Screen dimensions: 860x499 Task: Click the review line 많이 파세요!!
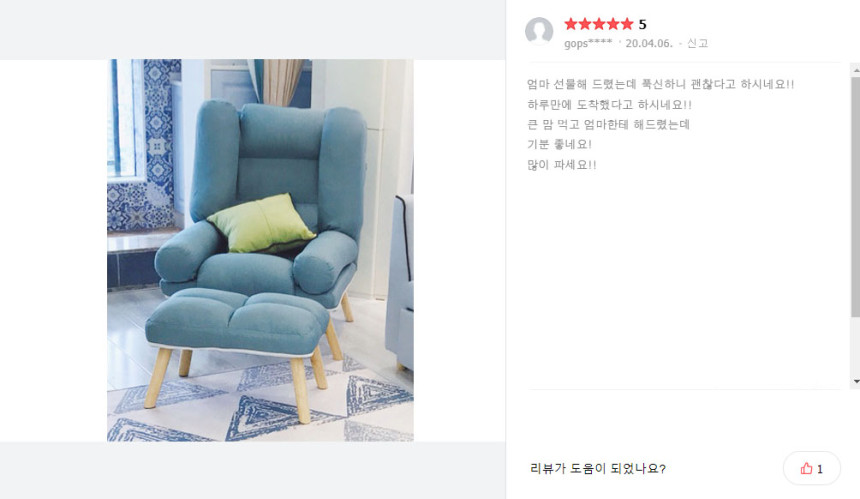[562, 165]
